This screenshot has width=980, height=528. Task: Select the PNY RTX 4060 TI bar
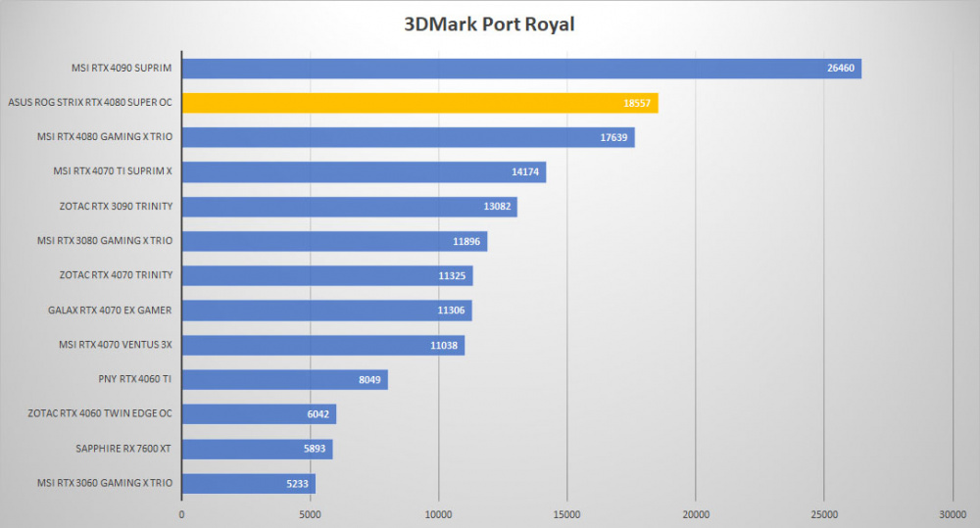click(285, 379)
